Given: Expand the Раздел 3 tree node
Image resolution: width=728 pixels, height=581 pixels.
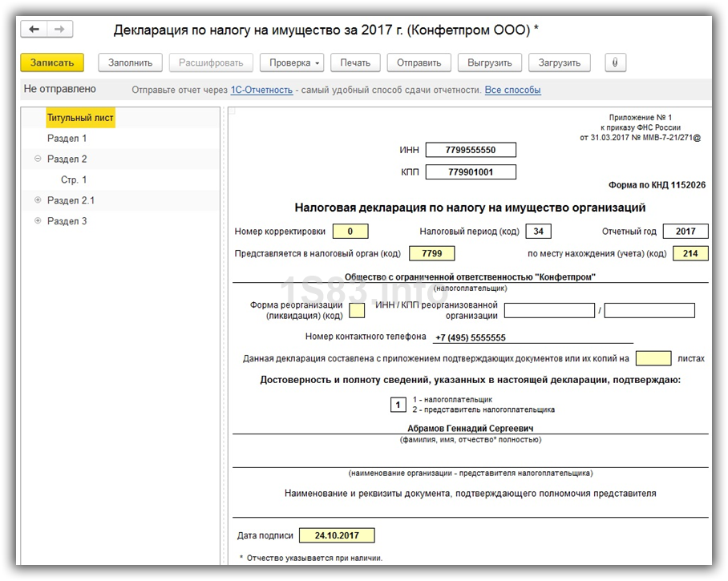Looking at the screenshot, I should pos(38,221).
